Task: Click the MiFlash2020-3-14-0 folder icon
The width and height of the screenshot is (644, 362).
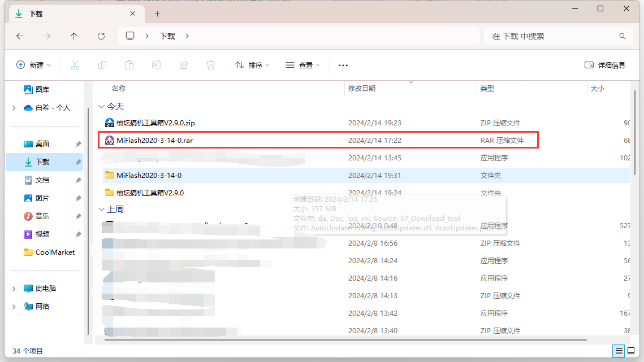Action: click(x=110, y=175)
